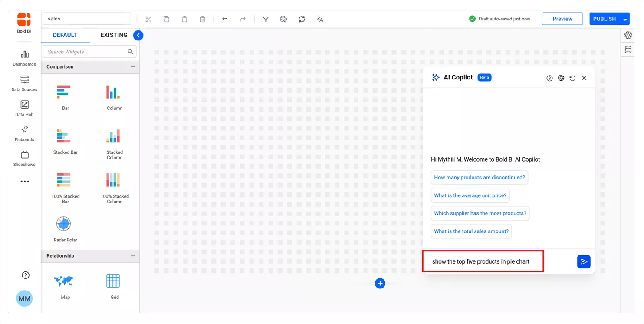Image resolution: width=644 pixels, height=324 pixels.
Task: Open dashboard settings gear icon
Action: click(x=628, y=35)
